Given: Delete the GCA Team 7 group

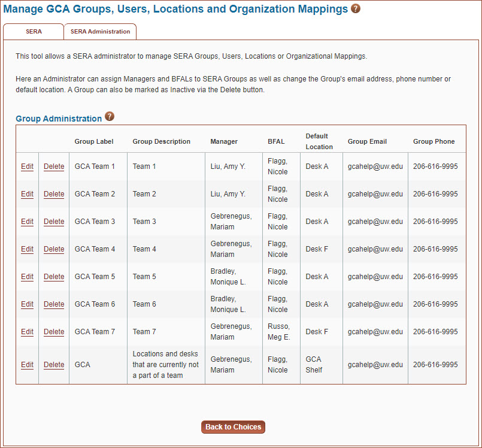Looking at the screenshot, I should [53, 331].
